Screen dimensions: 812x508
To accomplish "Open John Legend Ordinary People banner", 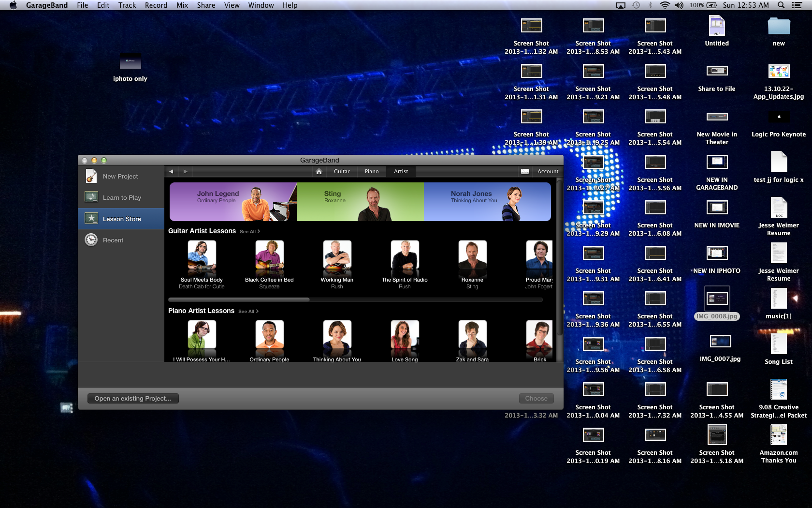I will click(233, 202).
